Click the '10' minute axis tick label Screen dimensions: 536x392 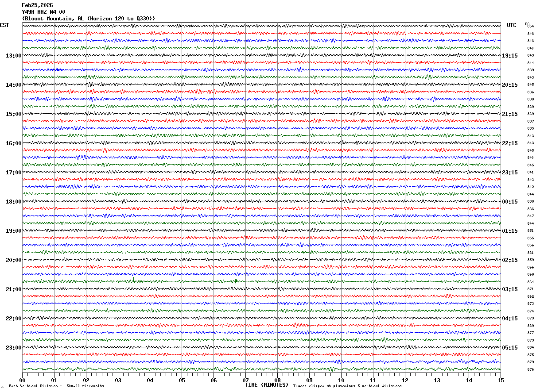341,380
